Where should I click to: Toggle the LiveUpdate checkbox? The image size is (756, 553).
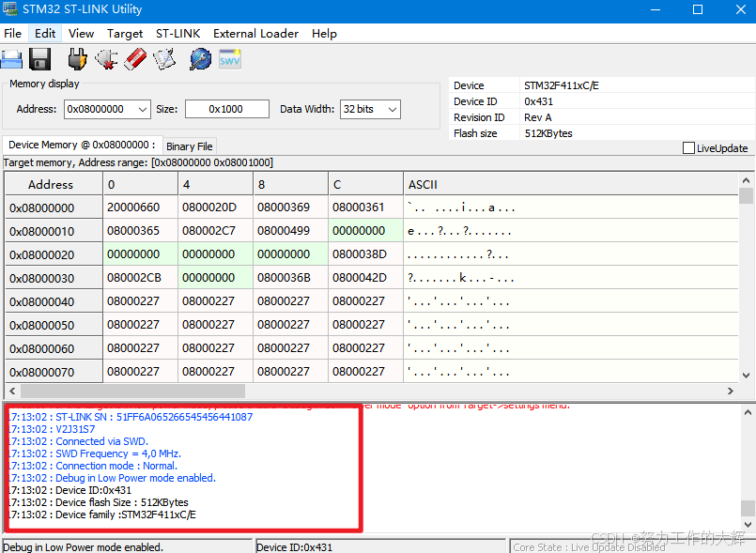coord(688,148)
